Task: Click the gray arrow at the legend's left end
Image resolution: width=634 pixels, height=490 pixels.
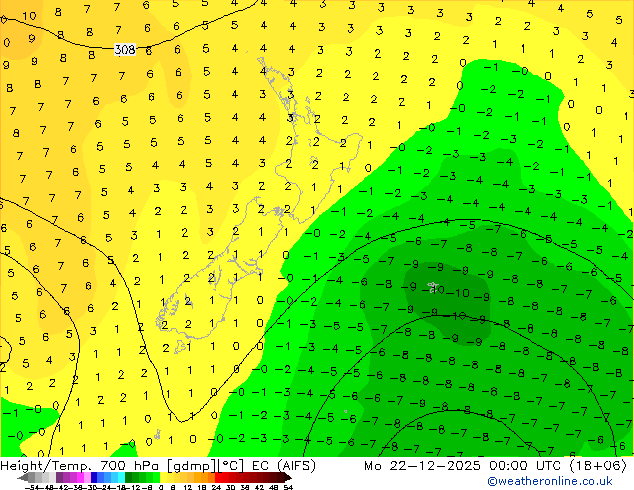Action: 23,478
